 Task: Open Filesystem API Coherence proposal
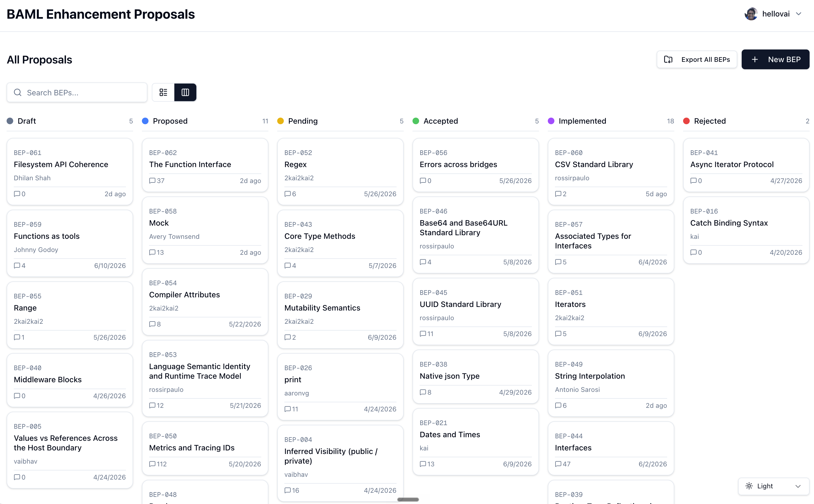[x=70, y=172]
